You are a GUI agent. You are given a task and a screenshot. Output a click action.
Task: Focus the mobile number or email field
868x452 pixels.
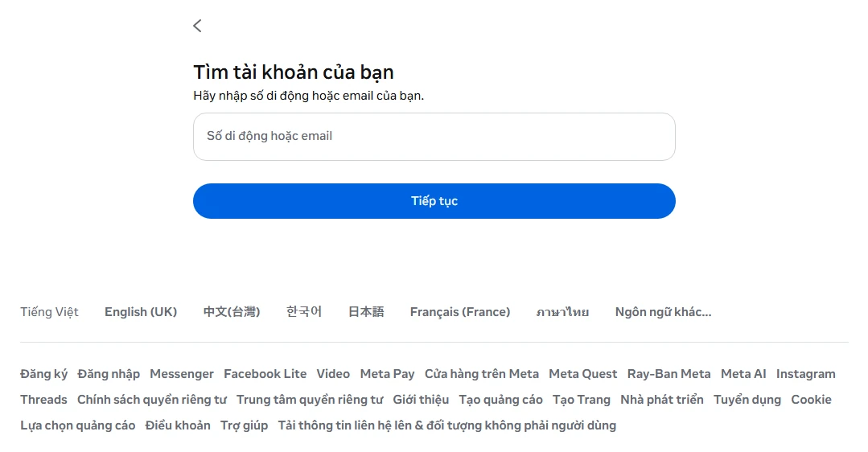click(434, 137)
